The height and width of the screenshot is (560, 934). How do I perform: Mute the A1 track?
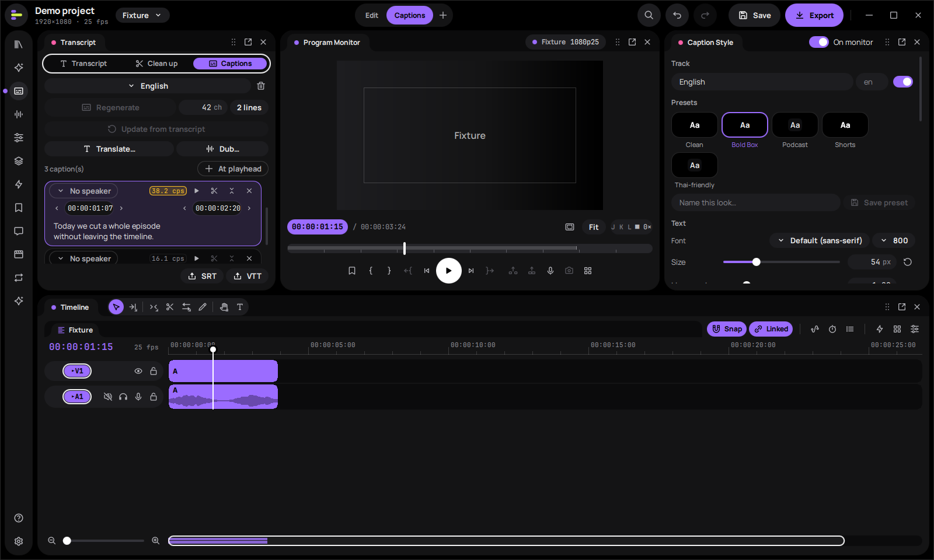tap(108, 397)
